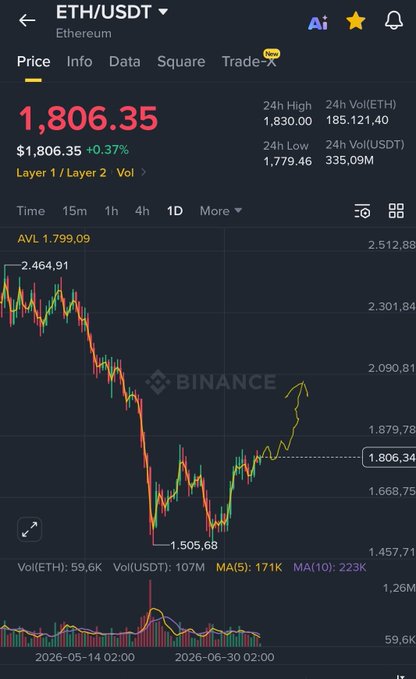
Task: Open the Layer 1 / Layer 2 tag
Action: click(x=61, y=173)
